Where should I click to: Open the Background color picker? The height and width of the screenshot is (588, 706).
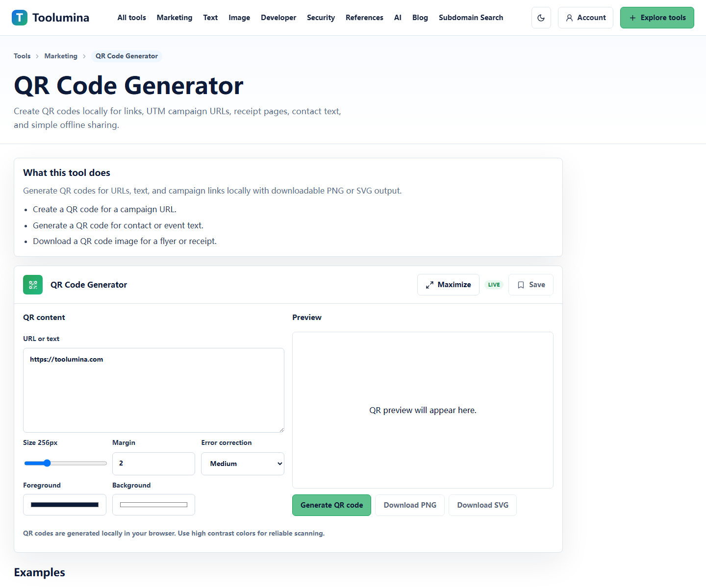153,505
